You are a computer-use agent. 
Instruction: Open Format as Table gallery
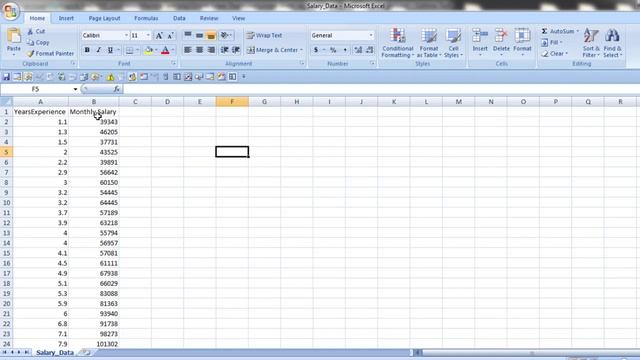click(429, 43)
